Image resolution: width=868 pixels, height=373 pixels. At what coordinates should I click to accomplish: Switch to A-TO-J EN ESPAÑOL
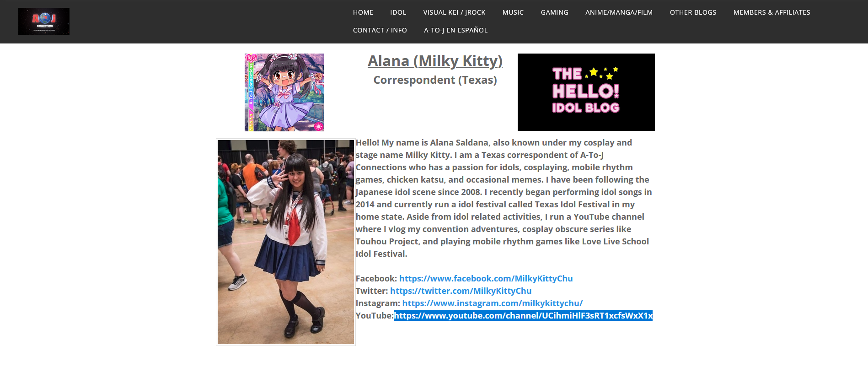point(455,30)
